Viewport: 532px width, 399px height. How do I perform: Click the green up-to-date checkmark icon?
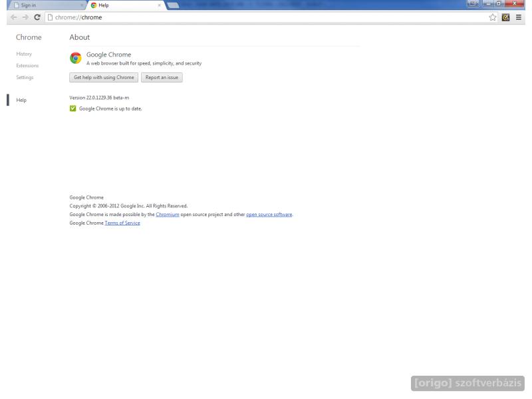73,108
